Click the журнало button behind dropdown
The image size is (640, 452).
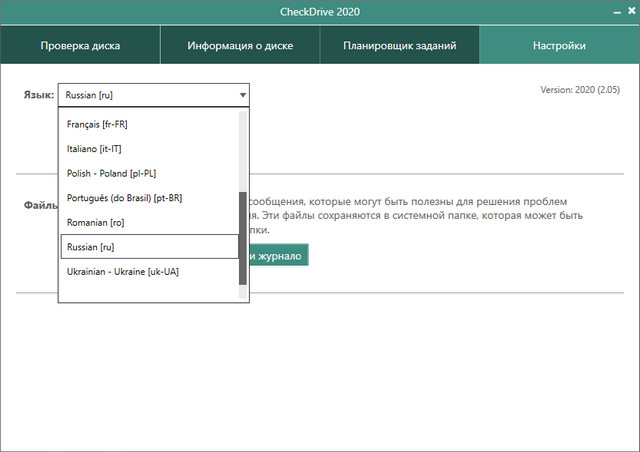279,256
